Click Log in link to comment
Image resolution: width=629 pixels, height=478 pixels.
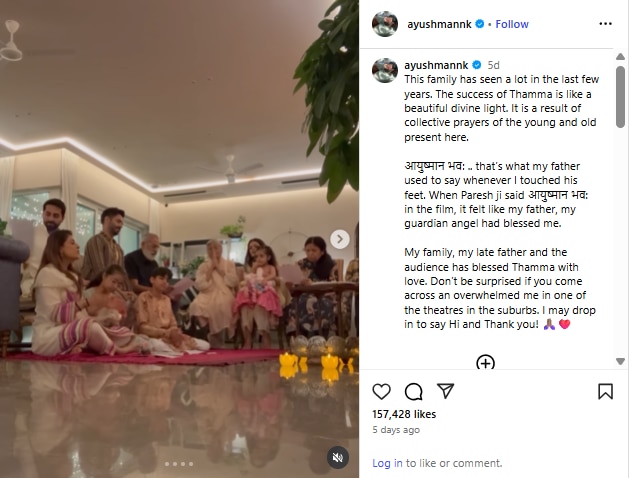(387, 463)
